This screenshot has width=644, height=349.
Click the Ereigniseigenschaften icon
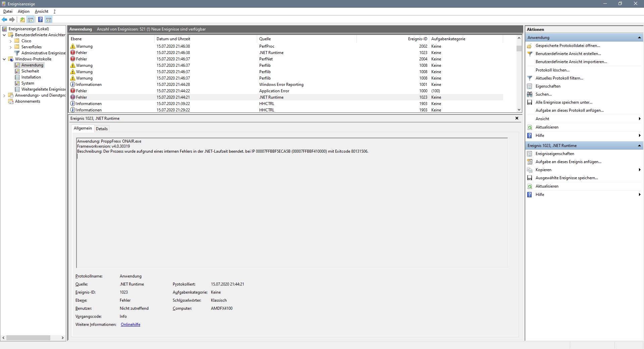click(530, 154)
